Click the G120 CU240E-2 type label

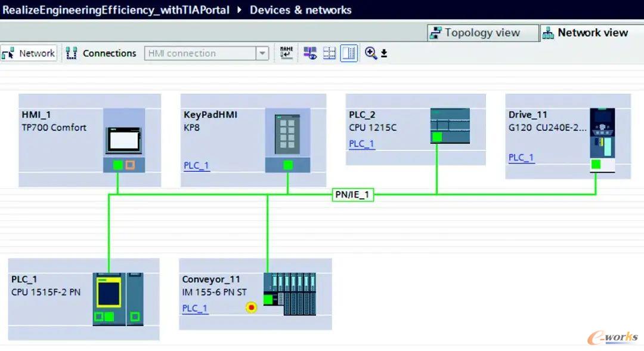(x=547, y=127)
